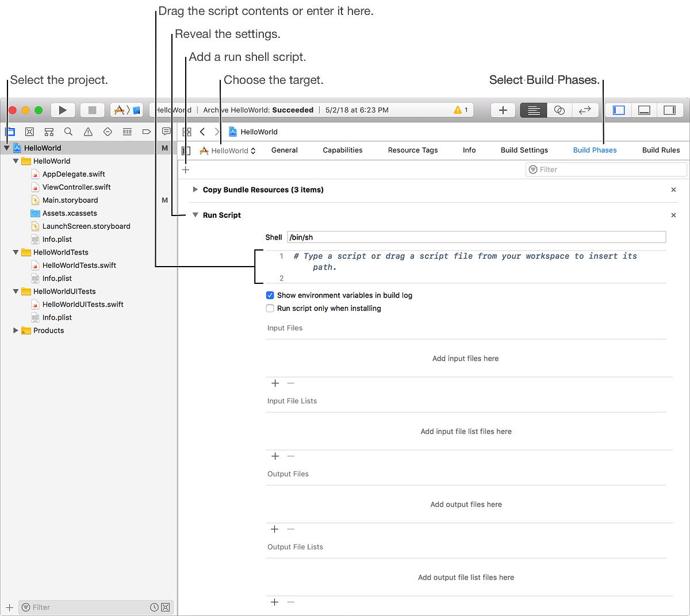Image resolution: width=690 pixels, height=616 pixels.
Task: Open the HelloWorld target dropdown
Action: pos(228,151)
